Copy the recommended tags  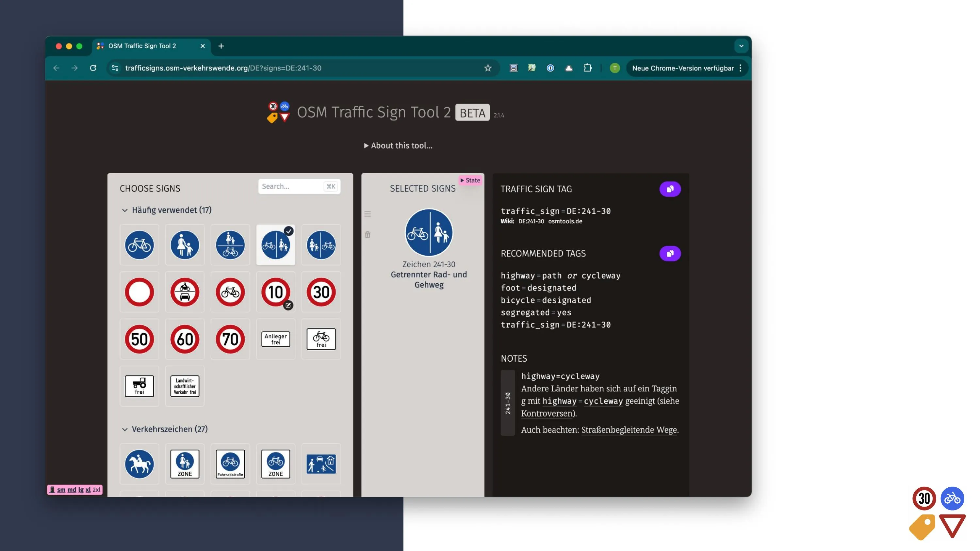tap(670, 254)
